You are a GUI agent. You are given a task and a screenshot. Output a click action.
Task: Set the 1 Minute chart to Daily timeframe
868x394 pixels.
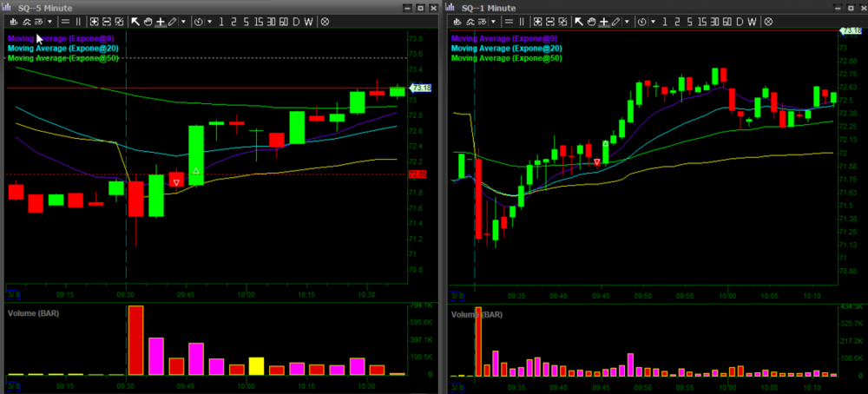tap(740, 21)
